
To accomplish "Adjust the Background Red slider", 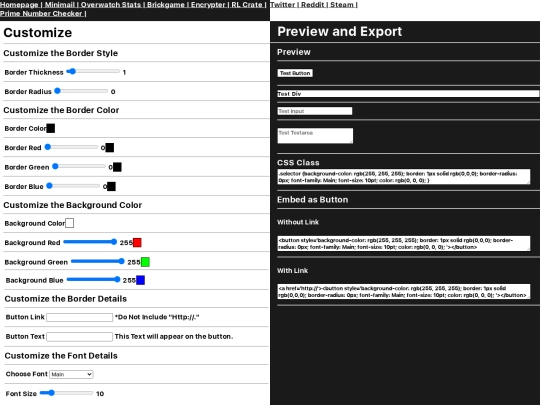I will [90, 242].
